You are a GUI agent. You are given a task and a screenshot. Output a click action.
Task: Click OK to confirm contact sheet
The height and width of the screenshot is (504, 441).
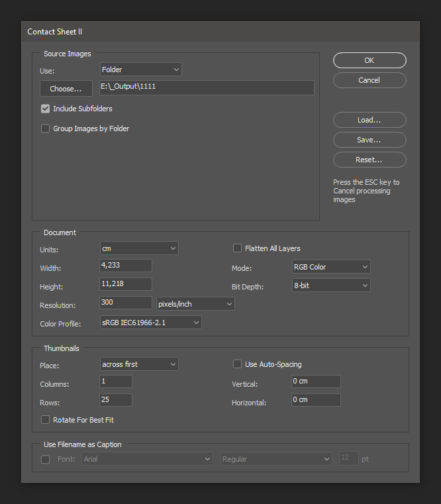click(369, 60)
